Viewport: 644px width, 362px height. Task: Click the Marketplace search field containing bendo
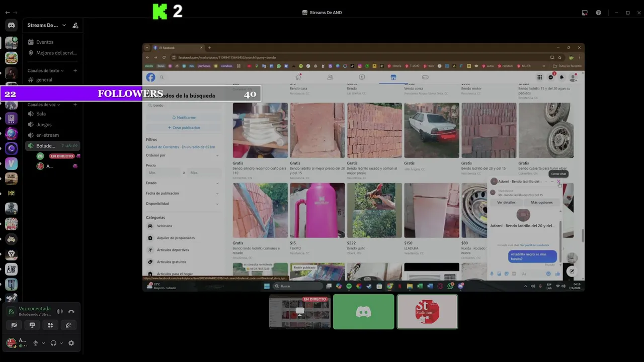pyautogui.click(x=184, y=106)
